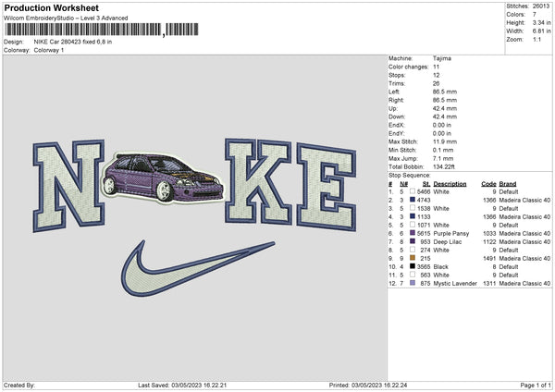Click the "St." column header
Screen dimensions: 555x392
point(426,184)
